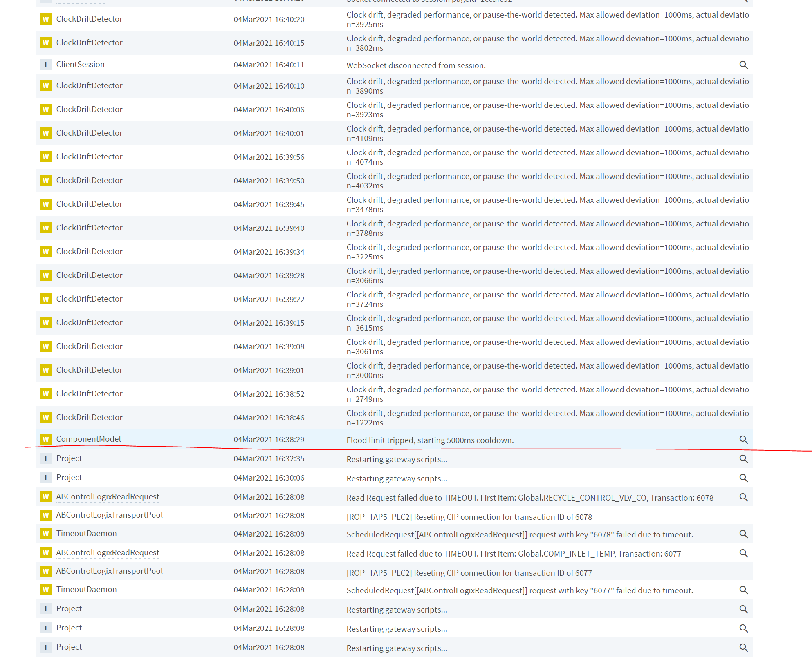
Task: Open ClockDriftDetector logger at 16:39:01
Action: pyautogui.click(x=89, y=370)
